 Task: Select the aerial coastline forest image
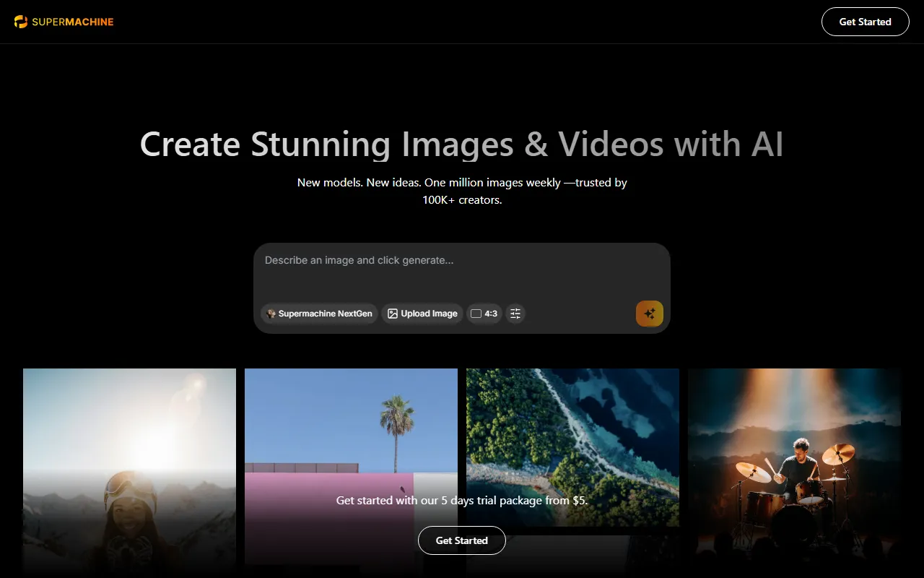tap(572, 433)
